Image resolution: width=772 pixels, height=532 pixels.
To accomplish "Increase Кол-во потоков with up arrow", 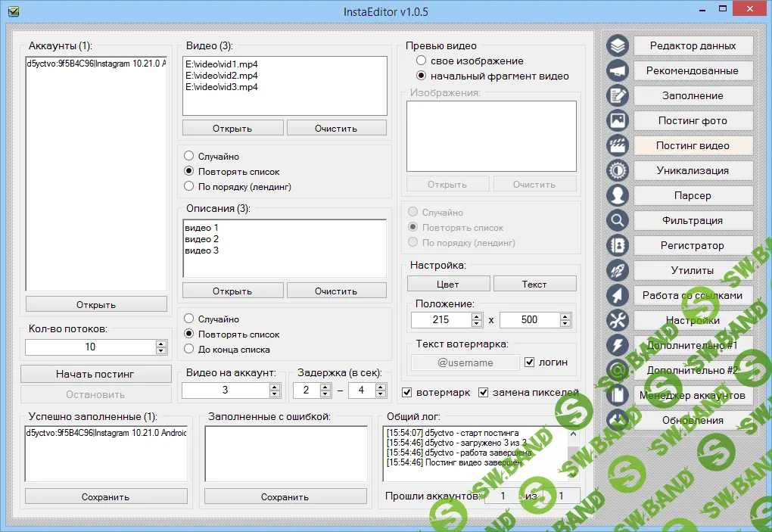I will [160, 344].
